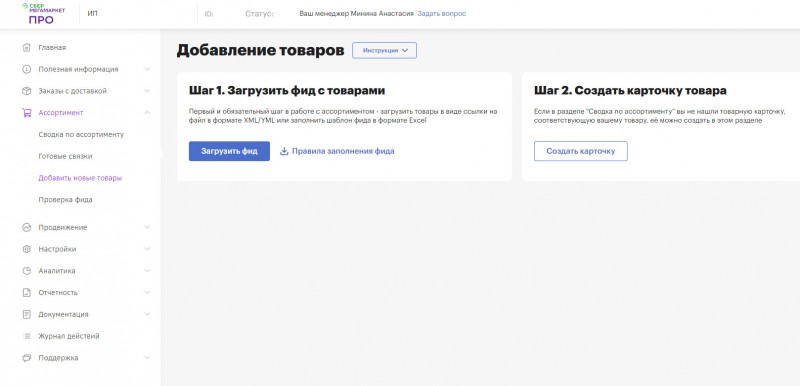This screenshot has height=386, width=800.
Task: Click the Полезная информация label
Action: pos(79,69)
